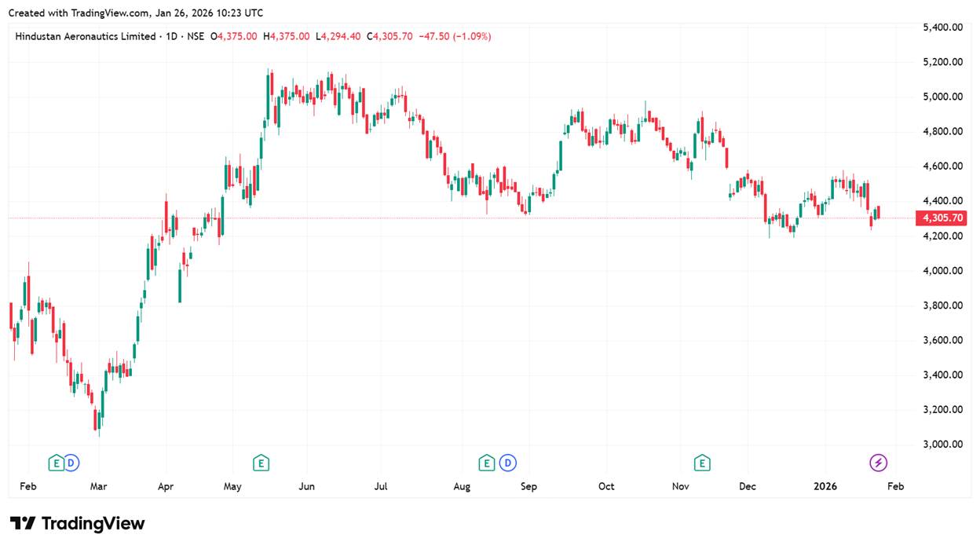Click the Oct label on time axis
The image size is (980, 549).
coord(606,487)
